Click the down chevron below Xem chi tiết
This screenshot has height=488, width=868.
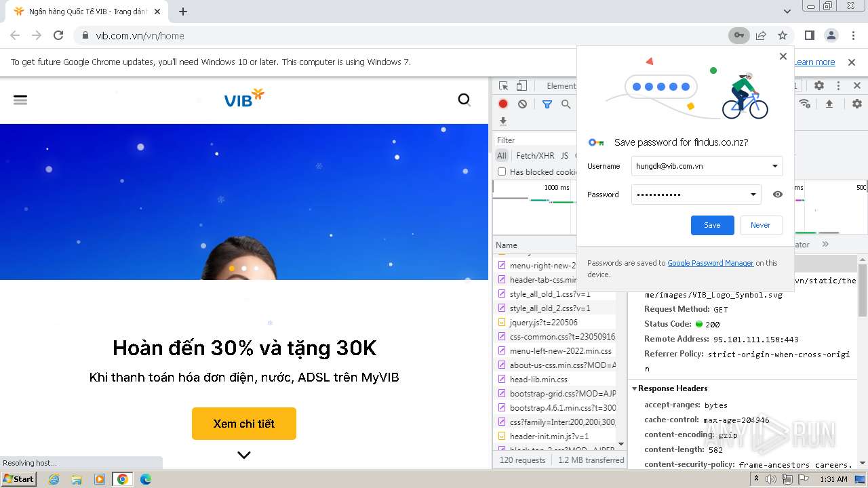pos(244,455)
